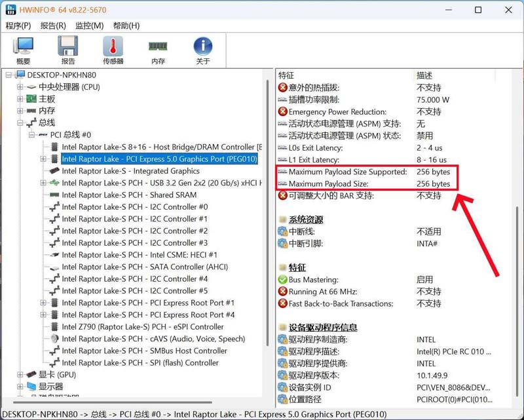The height and width of the screenshot is (420, 524).
Task: Open the 帮助(H) menu
Action: (126, 26)
